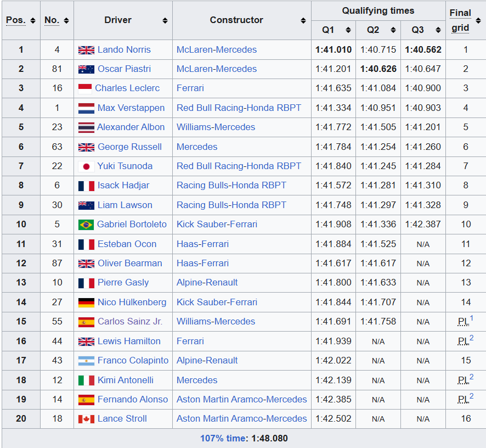This screenshot has height=448, width=486.
Task: Sort by Q2 times sort arrows
Action: (393, 30)
